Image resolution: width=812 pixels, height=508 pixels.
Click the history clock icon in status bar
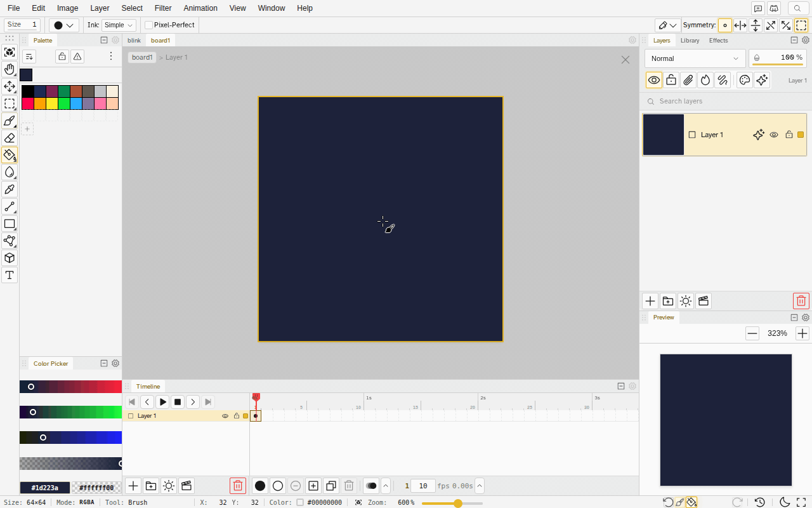tap(759, 502)
